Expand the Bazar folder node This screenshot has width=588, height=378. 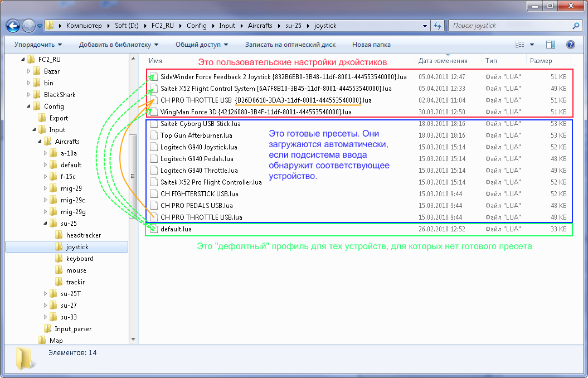click(x=29, y=71)
